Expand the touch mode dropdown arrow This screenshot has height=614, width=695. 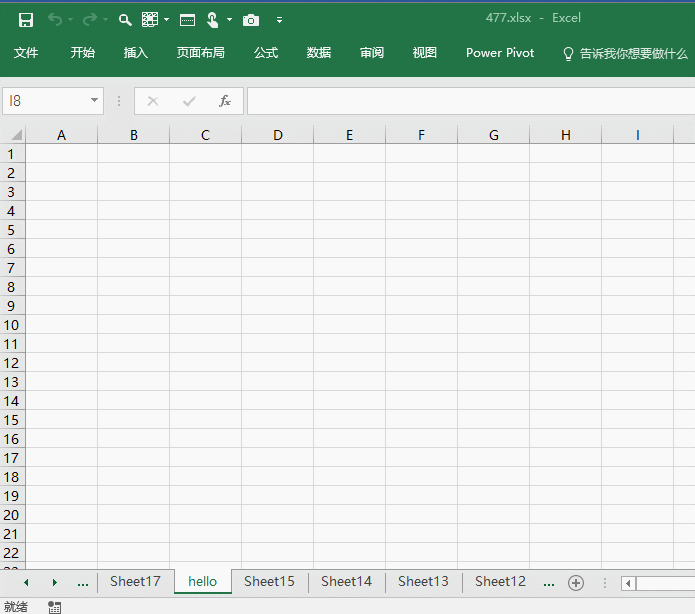pos(230,19)
